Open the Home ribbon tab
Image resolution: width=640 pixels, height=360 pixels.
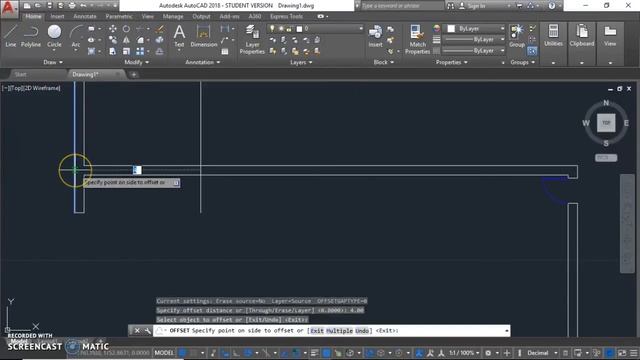[x=33, y=16]
